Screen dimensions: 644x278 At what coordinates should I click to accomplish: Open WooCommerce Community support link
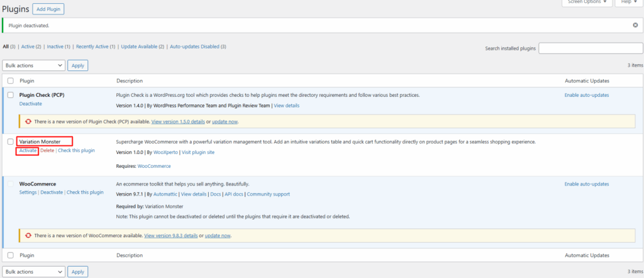pos(268,194)
